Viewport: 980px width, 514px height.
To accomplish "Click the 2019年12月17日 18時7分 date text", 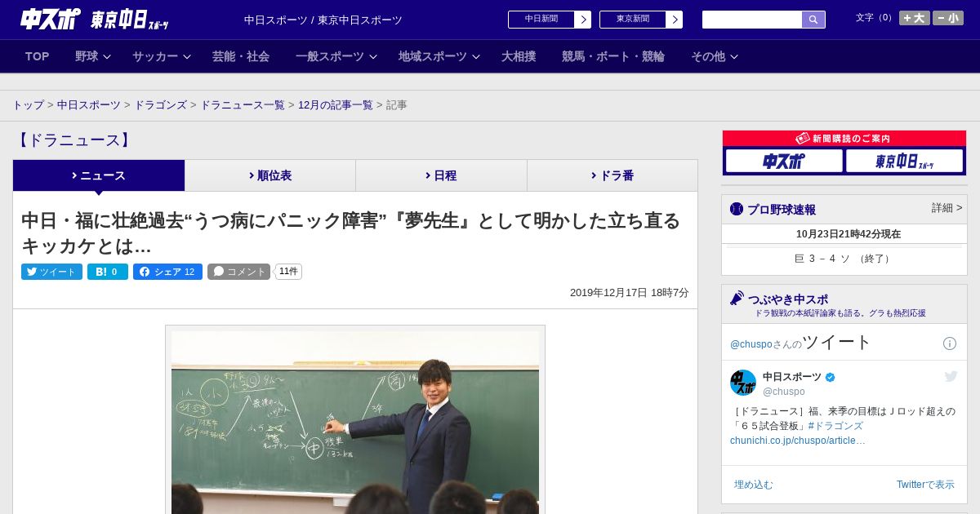I will (629, 293).
